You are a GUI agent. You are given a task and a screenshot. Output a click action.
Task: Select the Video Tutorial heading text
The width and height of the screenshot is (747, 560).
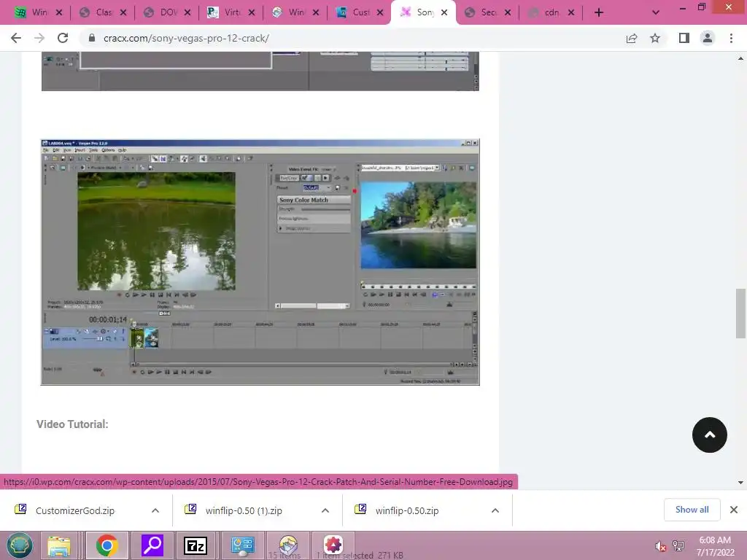click(72, 424)
